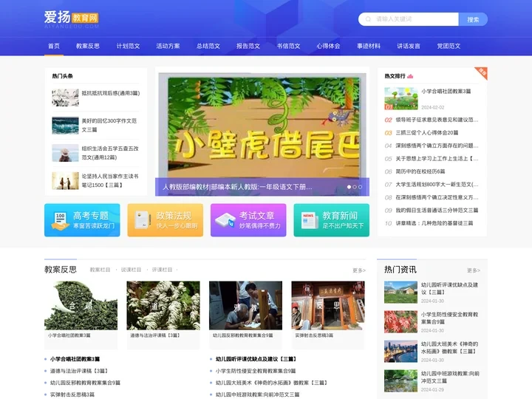Click the 小壁虎借尾巴 banner slide image
The width and height of the screenshot is (532, 399).
click(262, 126)
